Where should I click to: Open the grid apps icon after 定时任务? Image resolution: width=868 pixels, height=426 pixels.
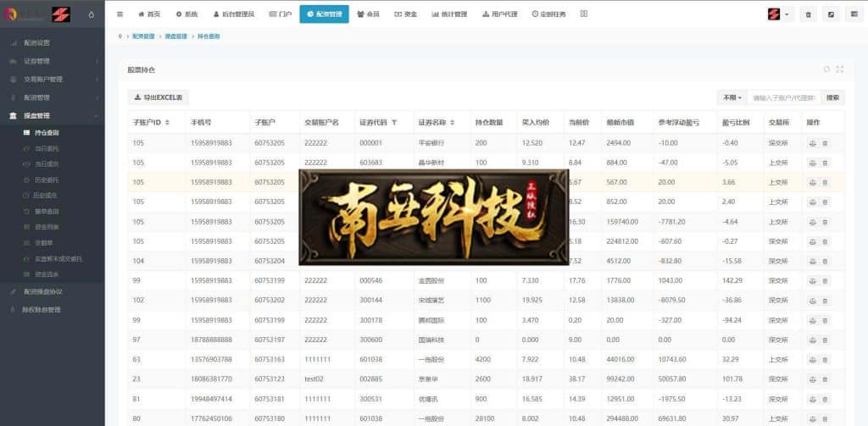tap(583, 14)
